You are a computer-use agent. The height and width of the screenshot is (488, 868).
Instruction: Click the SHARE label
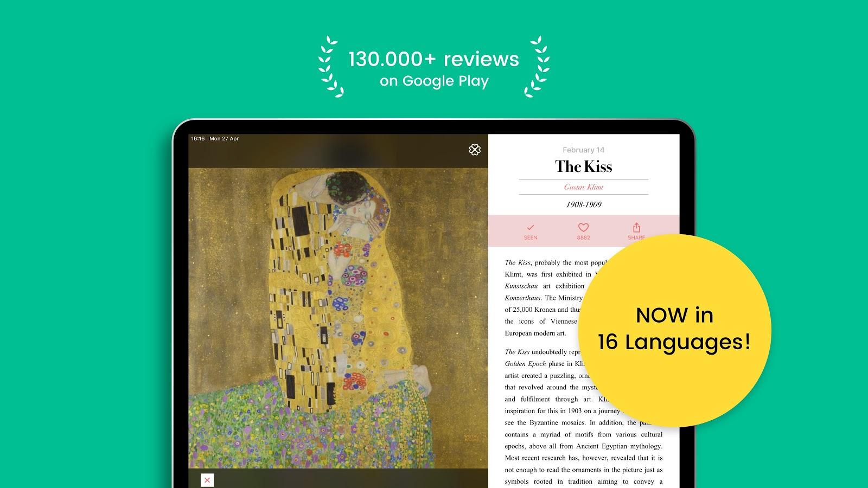636,237
